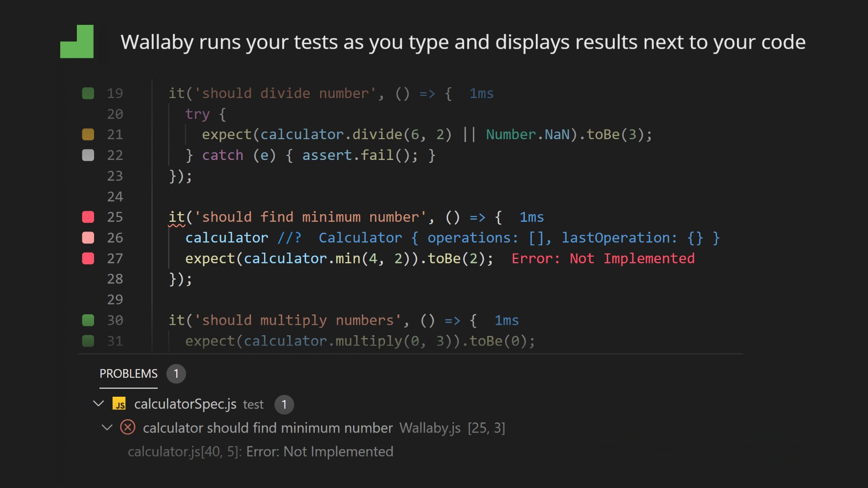Viewport: 868px width, 488px height.
Task: Click line number 23
Action: pyautogui.click(x=115, y=176)
